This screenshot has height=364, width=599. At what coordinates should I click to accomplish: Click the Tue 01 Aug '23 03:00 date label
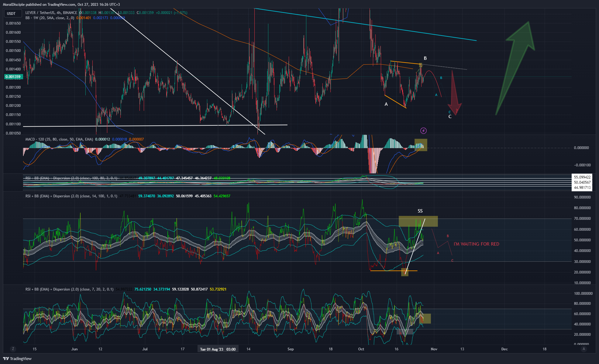[218, 349]
